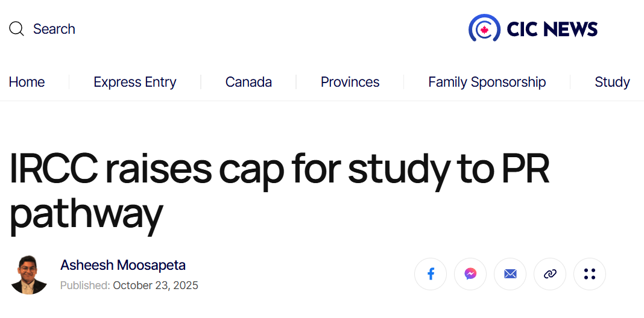Open the Provinces navigation item
Screen dimensions: 644x318
(350, 82)
